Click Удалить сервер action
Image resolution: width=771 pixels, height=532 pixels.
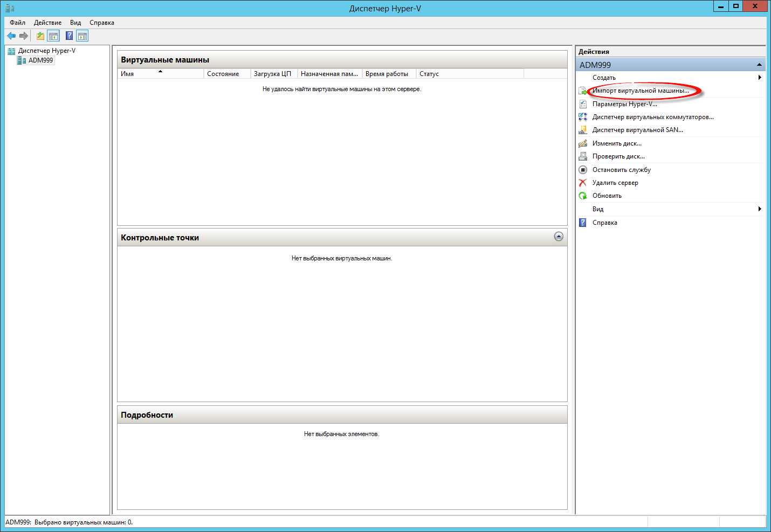click(615, 183)
